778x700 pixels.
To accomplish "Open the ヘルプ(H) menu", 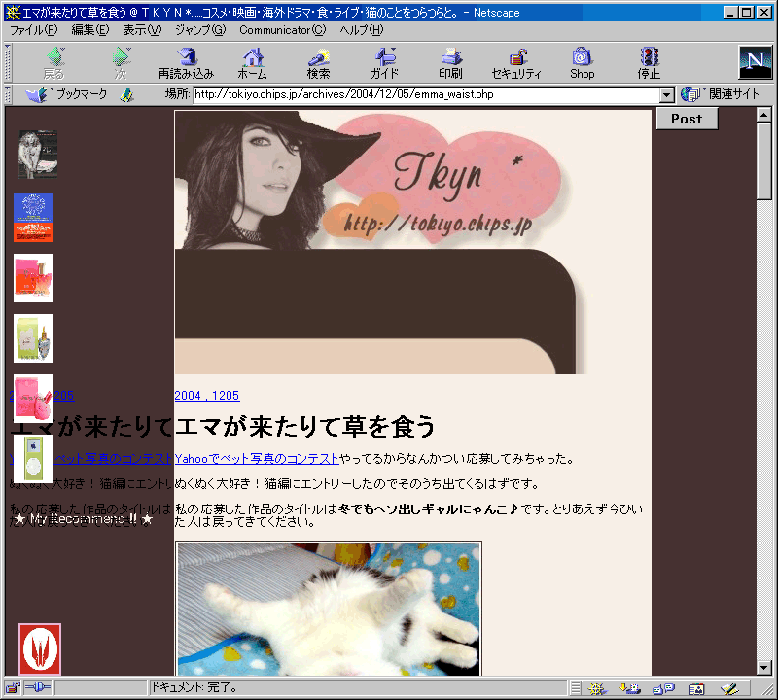I will click(x=362, y=30).
